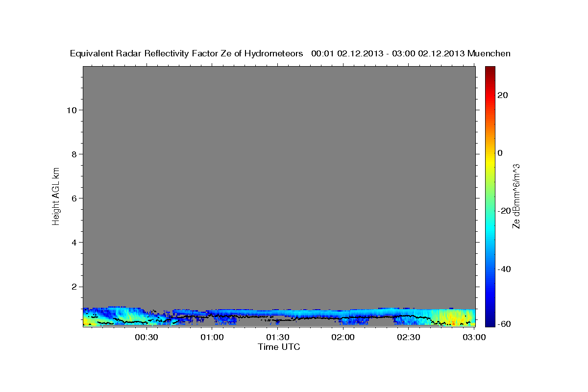588x392 pixels.
Task: Click the '02:00' time tick label
Action: (x=343, y=337)
